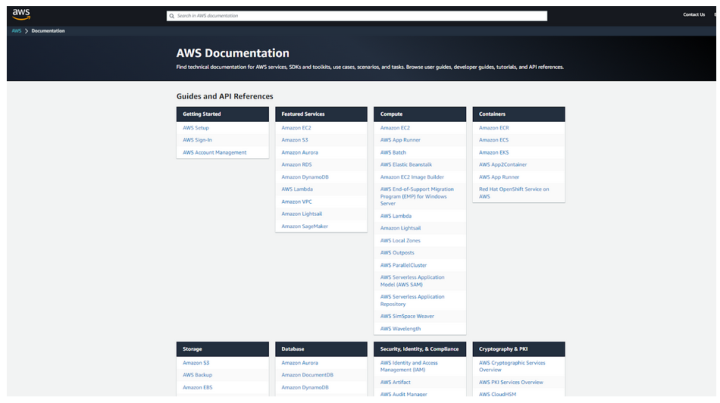Screen dimensions: 720x403
Task: Open Amazon Lightsail under Compute
Action: [x=400, y=228]
